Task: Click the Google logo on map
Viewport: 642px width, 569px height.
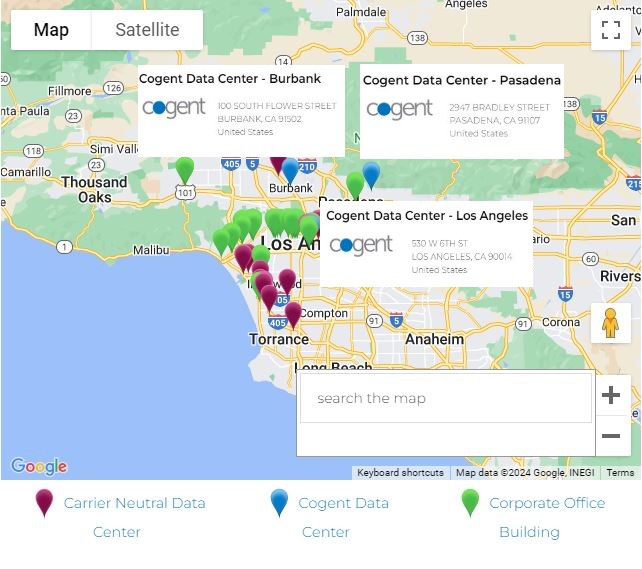Action: [39, 467]
